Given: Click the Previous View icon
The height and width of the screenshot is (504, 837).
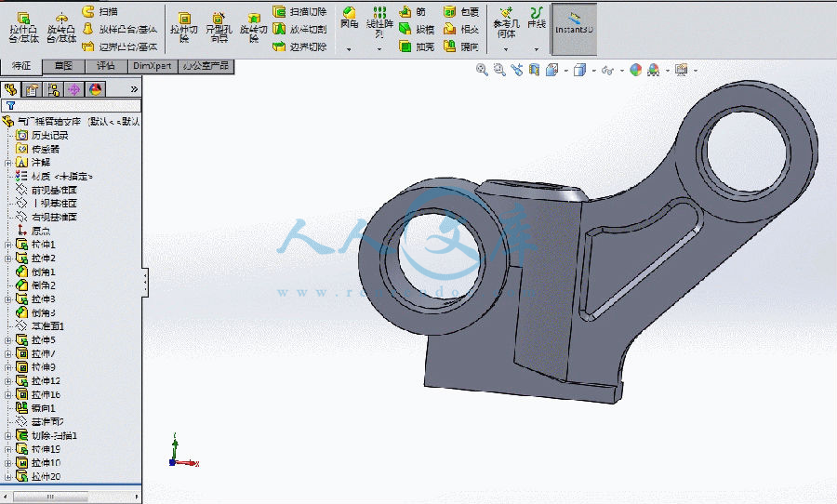Looking at the screenshot, I should (516, 70).
